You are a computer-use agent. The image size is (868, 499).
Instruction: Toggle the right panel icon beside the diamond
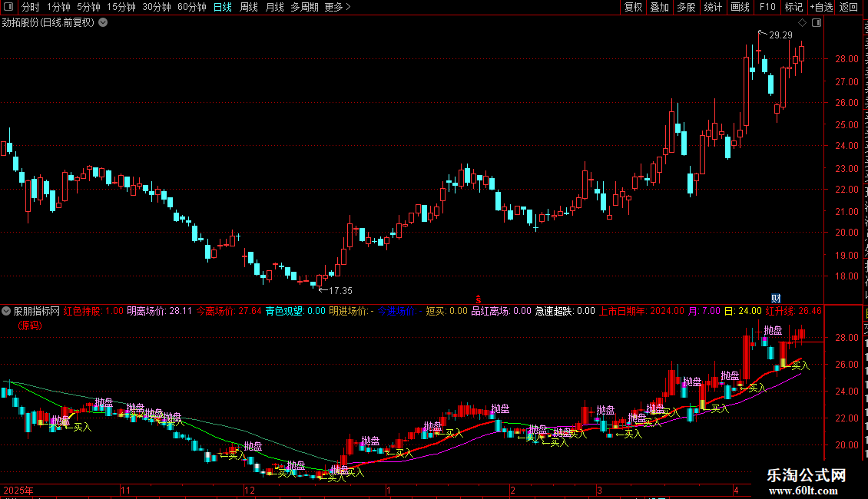click(817, 23)
